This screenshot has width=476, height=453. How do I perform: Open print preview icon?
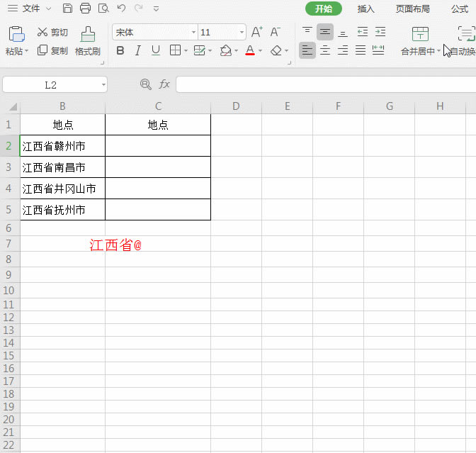point(103,9)
